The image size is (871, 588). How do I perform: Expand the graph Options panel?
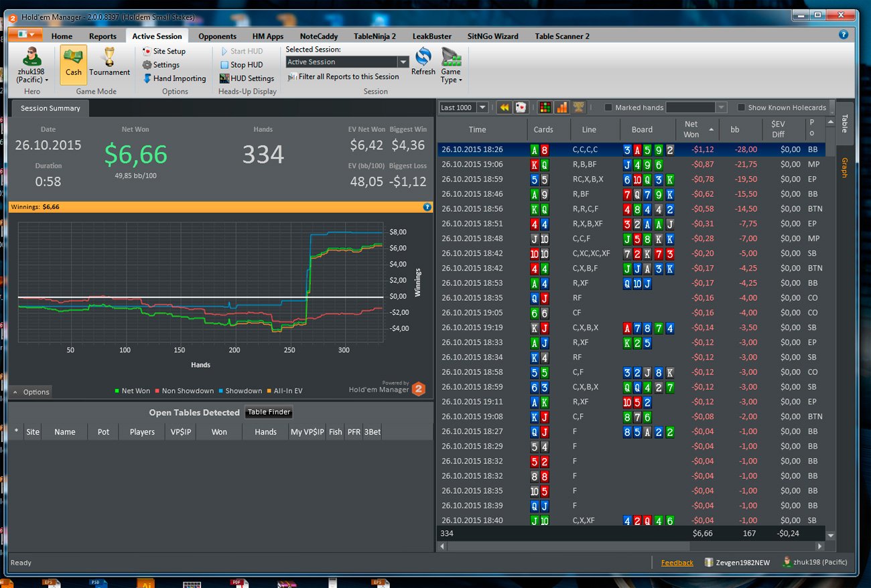pos(31,392)
